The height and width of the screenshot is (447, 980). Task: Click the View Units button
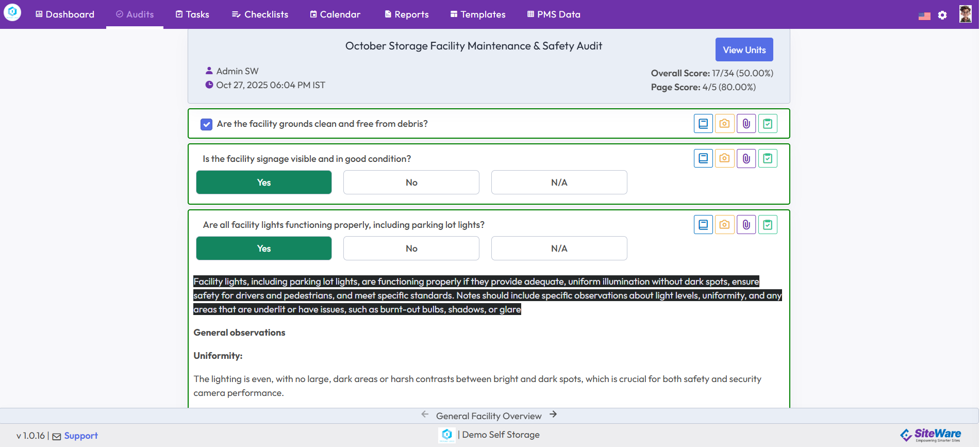[744, 50]
